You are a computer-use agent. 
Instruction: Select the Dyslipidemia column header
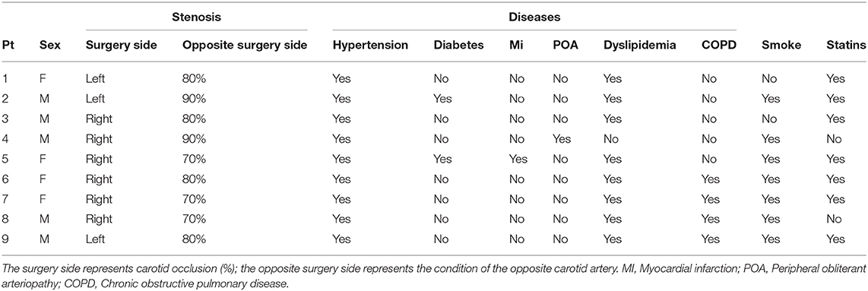640,46
